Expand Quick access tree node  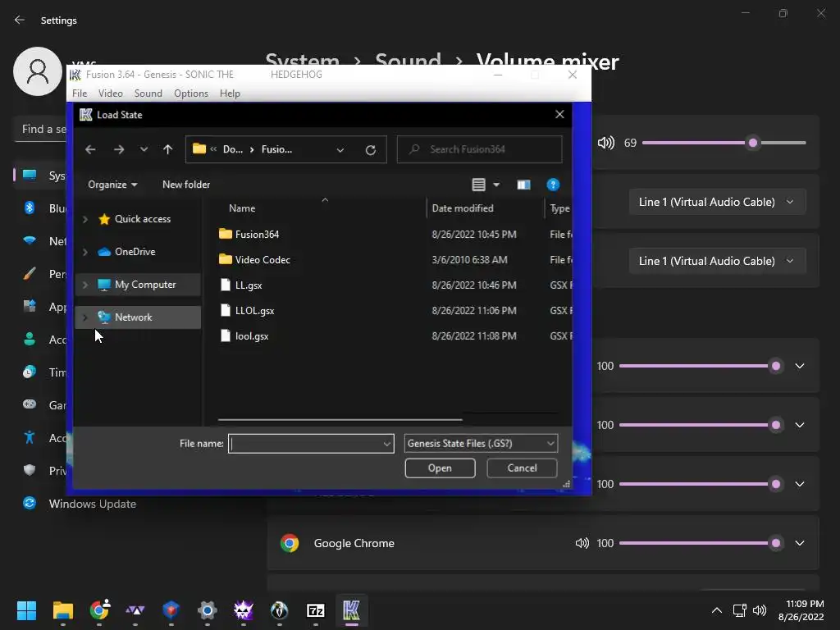tap(85, 219)
